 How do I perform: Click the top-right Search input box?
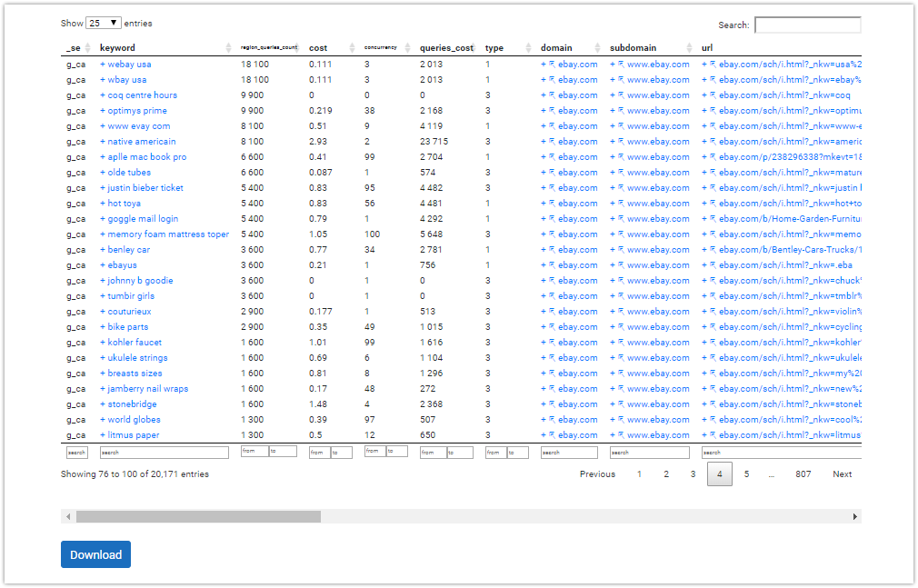(808, 25)
